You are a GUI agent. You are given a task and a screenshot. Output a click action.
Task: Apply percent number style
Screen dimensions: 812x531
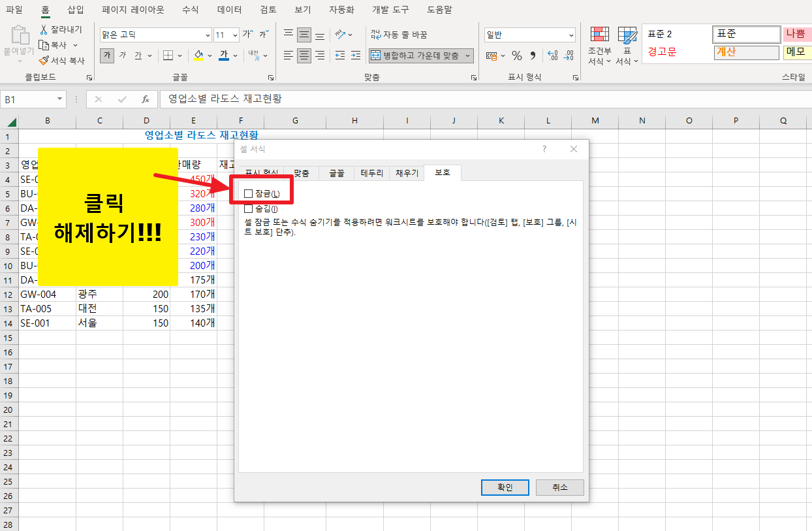click(516, 56)
